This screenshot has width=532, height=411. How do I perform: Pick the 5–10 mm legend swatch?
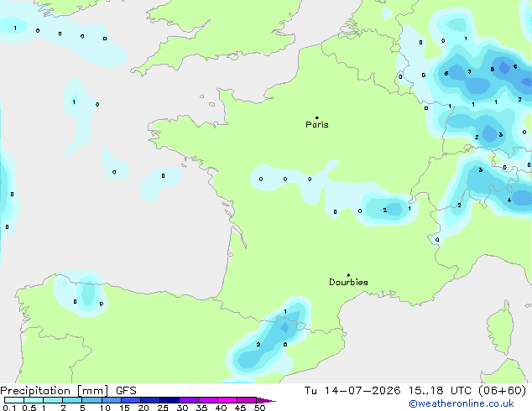point(91,400)
